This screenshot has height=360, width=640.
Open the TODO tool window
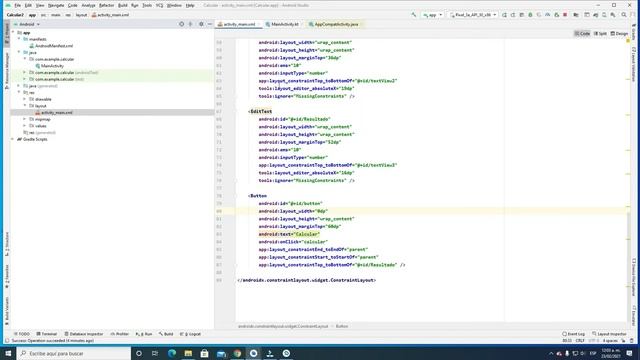coord(22,334)
